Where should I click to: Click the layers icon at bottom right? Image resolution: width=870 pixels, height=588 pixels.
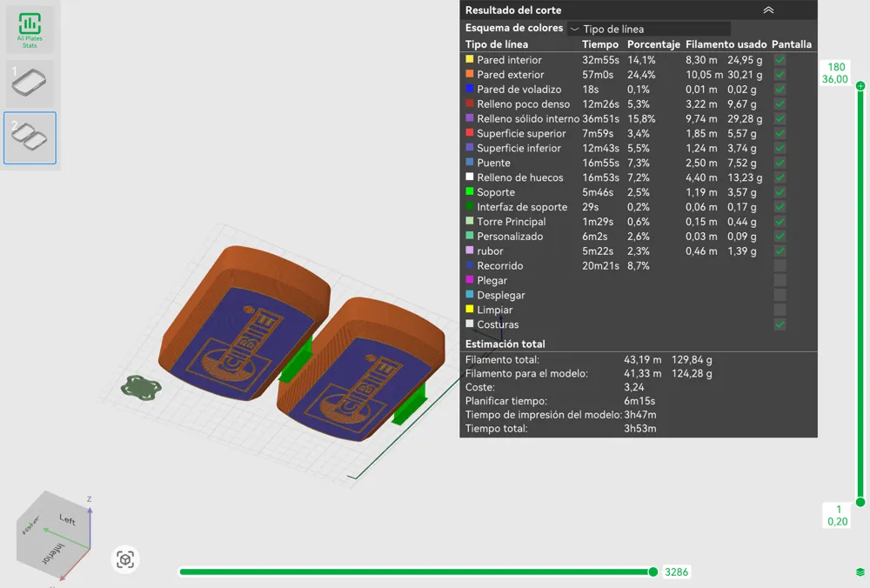860,572
